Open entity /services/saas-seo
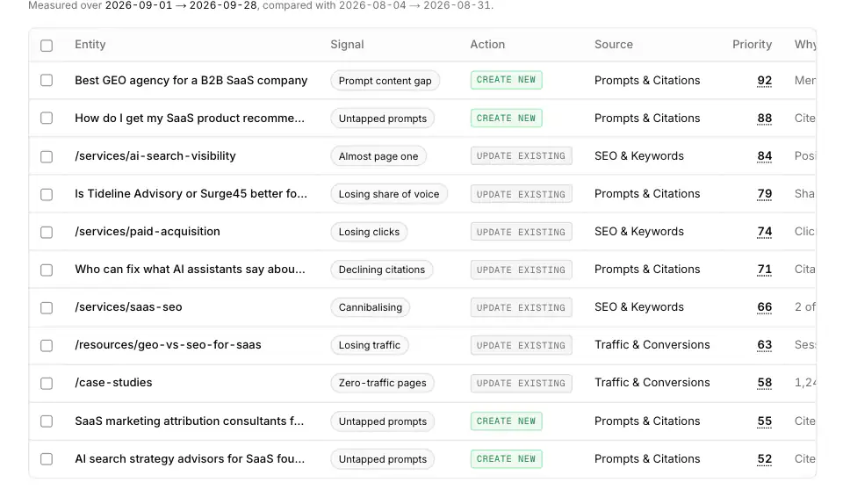 coord(128,306)
